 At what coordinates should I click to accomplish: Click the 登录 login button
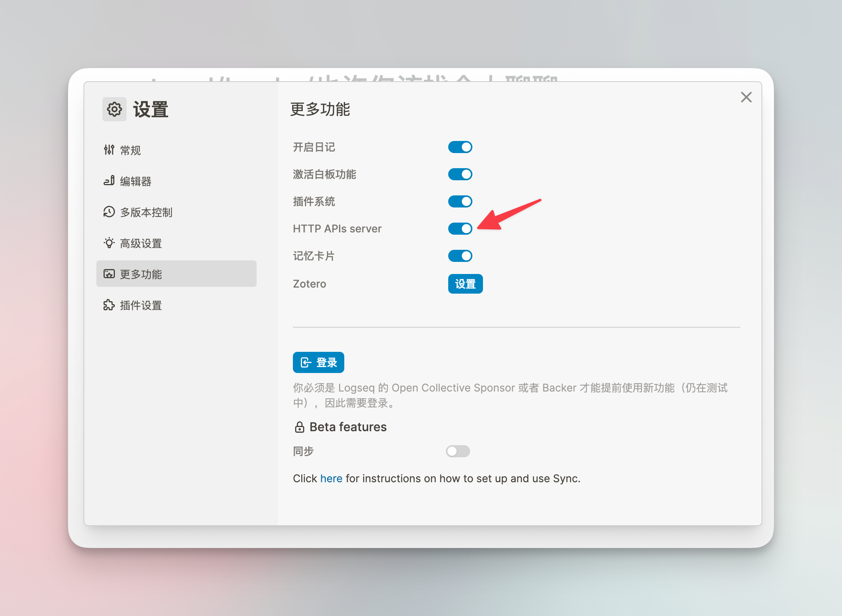pyautogui.click(x=318, y=362)
